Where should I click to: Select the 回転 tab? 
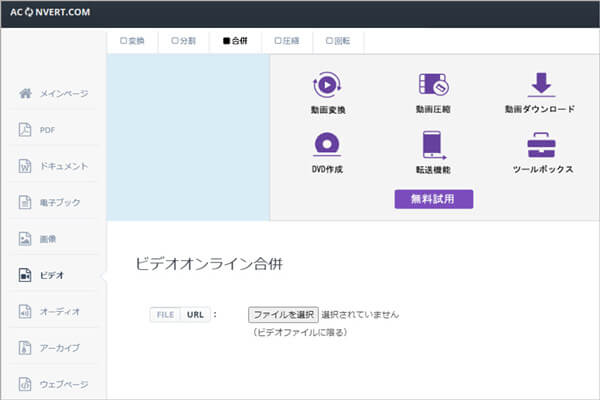pos(338,41)
